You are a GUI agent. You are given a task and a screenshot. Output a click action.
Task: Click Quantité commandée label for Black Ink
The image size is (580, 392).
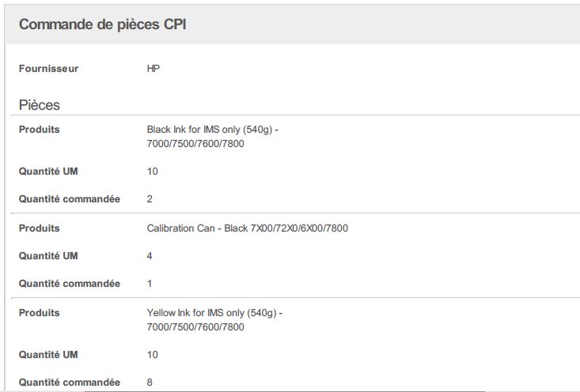[x=70, y=199]
